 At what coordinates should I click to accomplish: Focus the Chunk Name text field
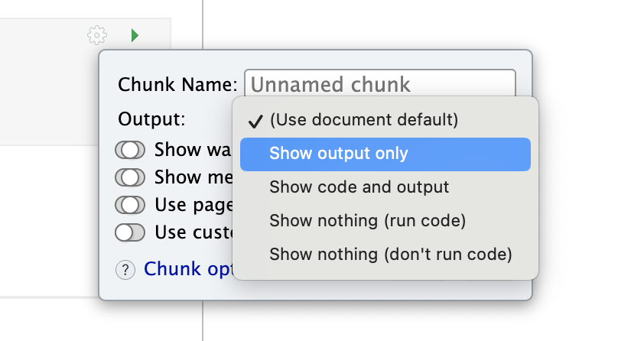click(379, 83)
